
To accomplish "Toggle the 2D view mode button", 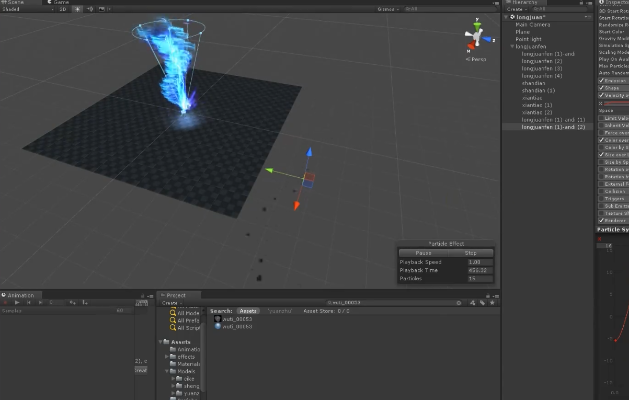I will pyautogui.click(x=63, y=9).
